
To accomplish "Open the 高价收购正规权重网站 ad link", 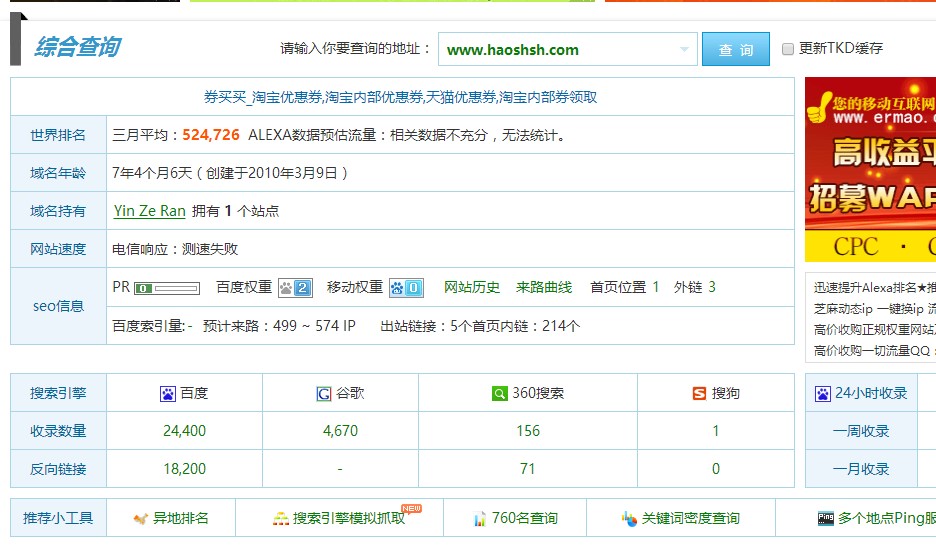I will click(x=875, y=330).
